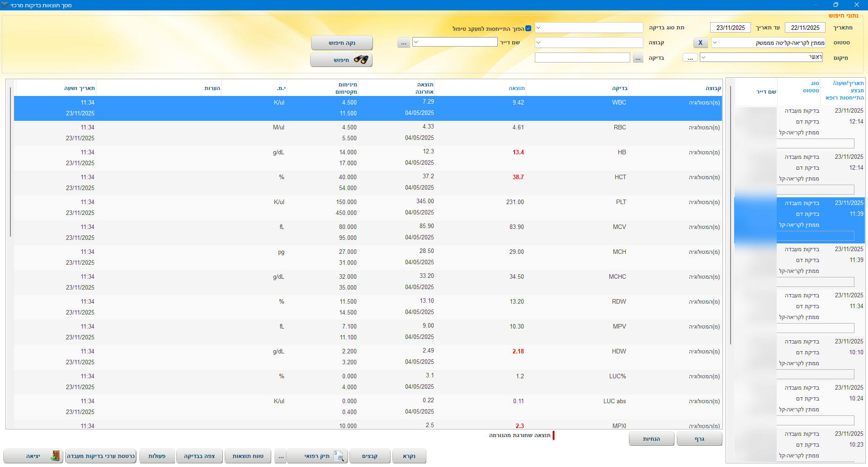Click ellipsis button left of medical file
The height and width of the screenshot is (467, 868).
pyautogui.click(x=281, y=456)
